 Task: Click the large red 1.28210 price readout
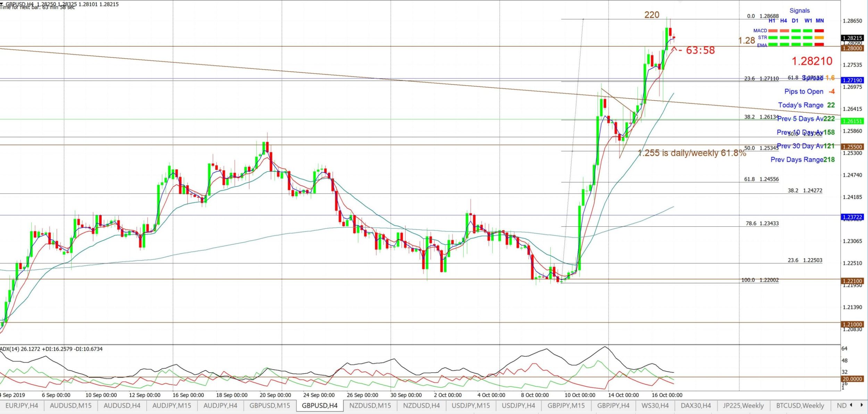pyautogui.click(x=812, y=61)
